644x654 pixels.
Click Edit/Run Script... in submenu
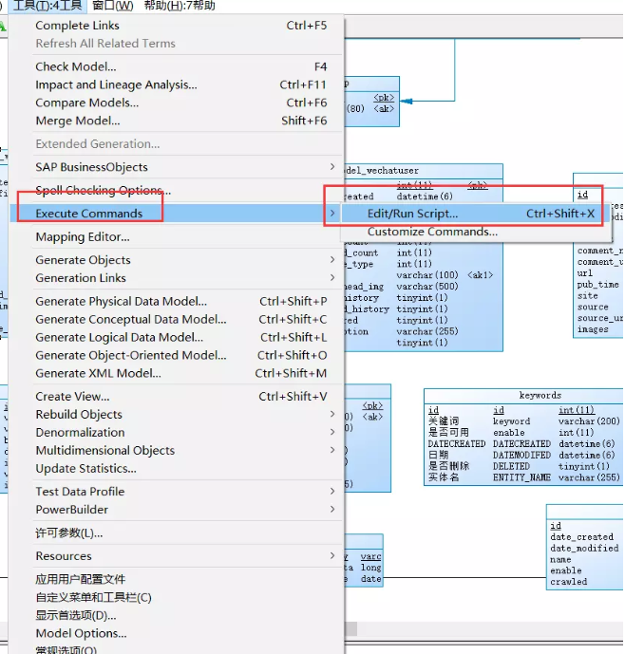point(475,214)
